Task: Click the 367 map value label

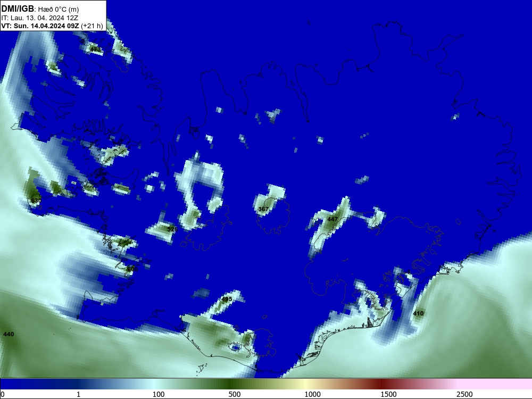Action: pos(263,209)
